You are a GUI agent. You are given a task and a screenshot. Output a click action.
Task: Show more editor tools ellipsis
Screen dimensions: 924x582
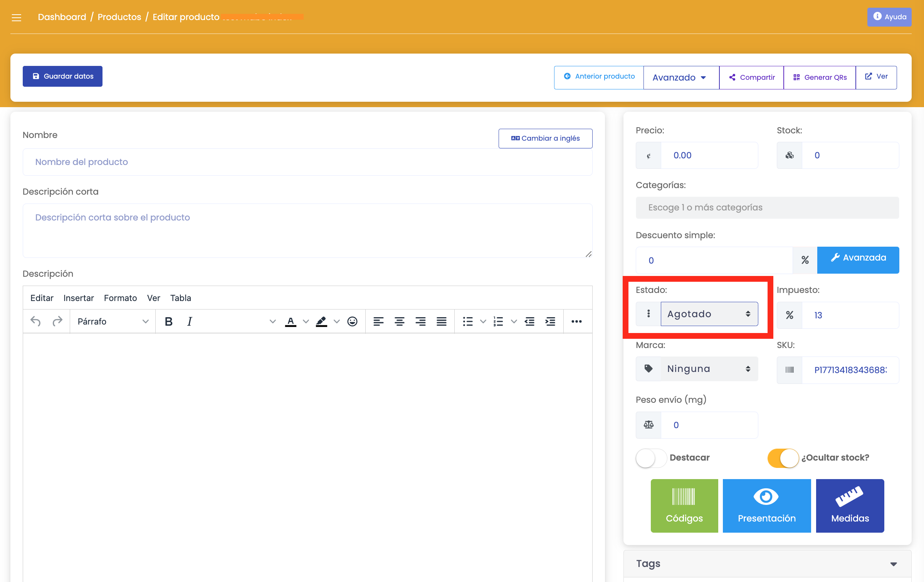(x=576, y=321)
